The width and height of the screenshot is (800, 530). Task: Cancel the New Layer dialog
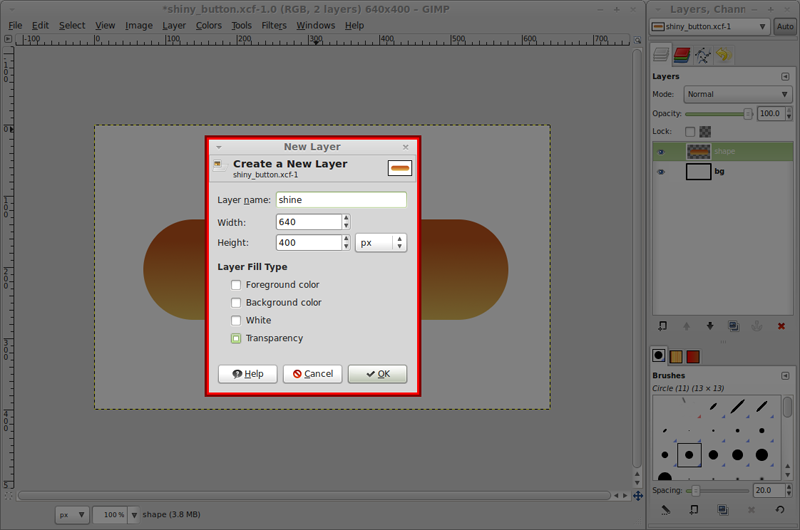[313, 374]
